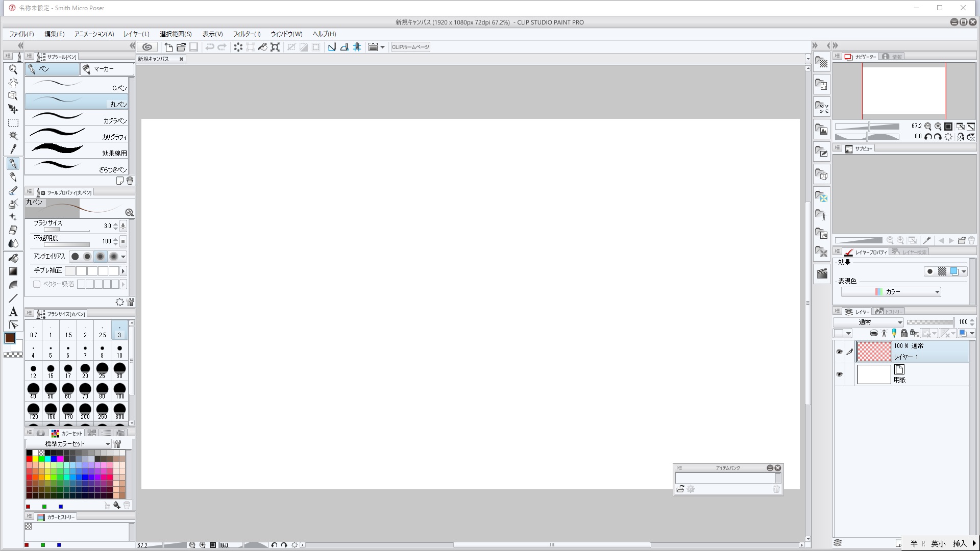The height and width of the screenshot is (551, 980).
Task: Select the Eyedropper tool
Action: (13, 149)
